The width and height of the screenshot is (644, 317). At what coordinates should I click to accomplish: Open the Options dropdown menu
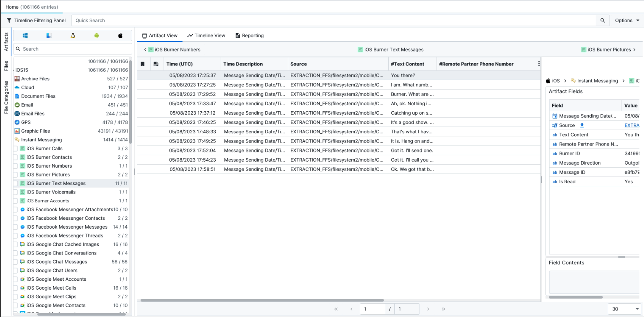pyautogui.click(x=627, y=21)
